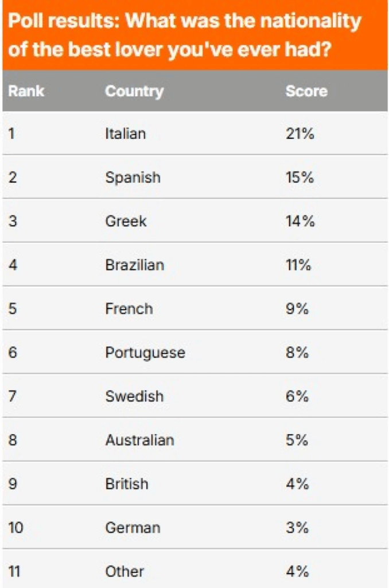Select the Spanish country cell

pos(133,177)
